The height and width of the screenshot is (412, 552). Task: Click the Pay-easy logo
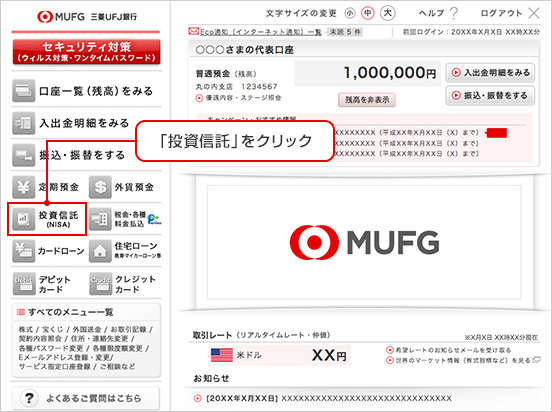click(x=154, y=219)
